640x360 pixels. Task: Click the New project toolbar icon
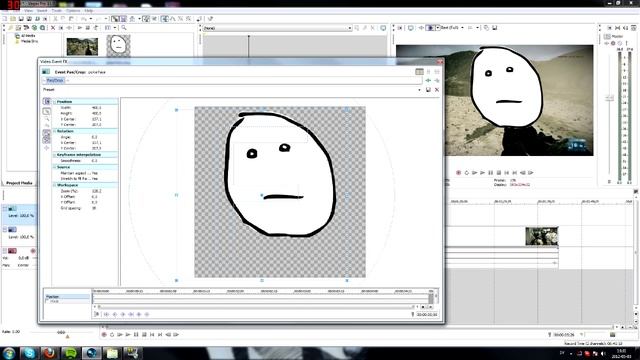click(x=5, y=19)
